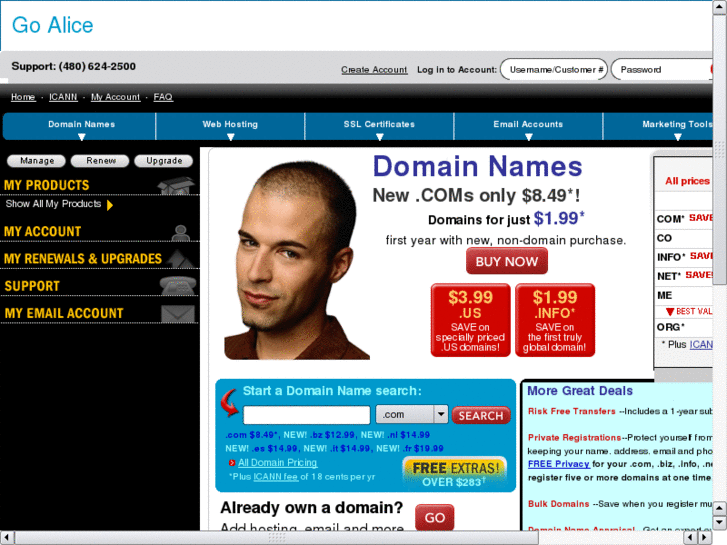Open the Web Hosting menu

coord(230,126)
